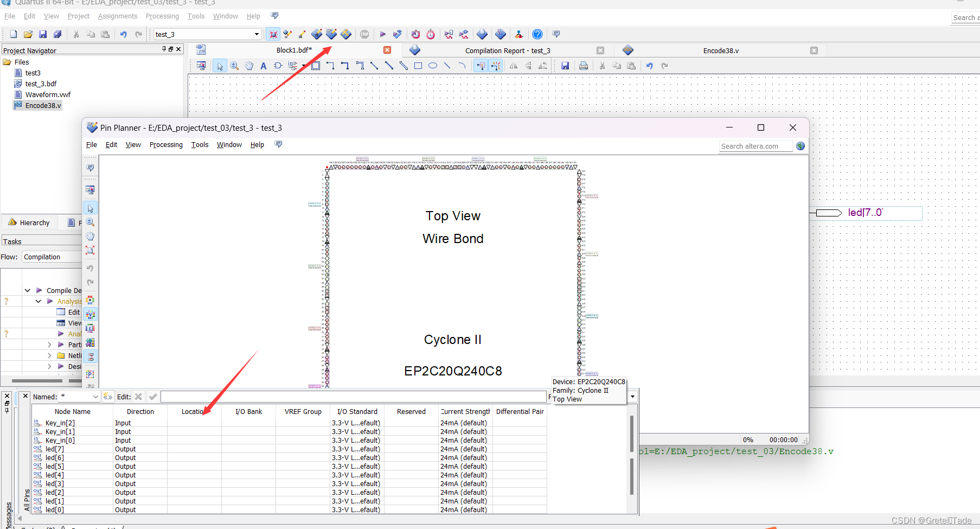
Task: Choose the Oval tool in the block editor
Action: [x=433, y=66]
